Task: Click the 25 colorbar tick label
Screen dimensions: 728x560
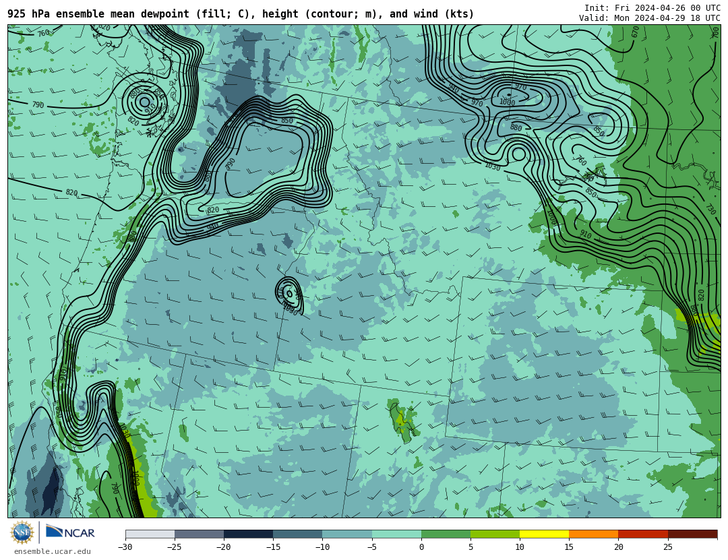Action: click(x=667, y=547)
